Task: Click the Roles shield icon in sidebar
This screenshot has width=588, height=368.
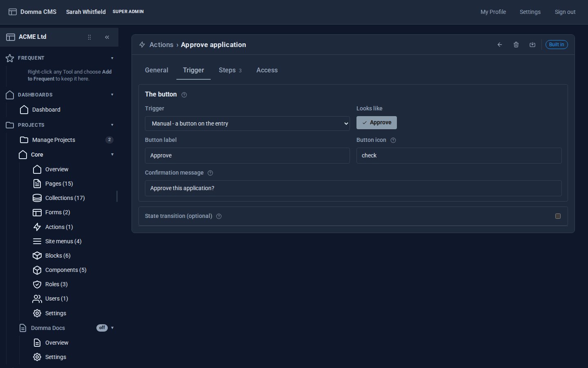Action: tap(37, 284)
